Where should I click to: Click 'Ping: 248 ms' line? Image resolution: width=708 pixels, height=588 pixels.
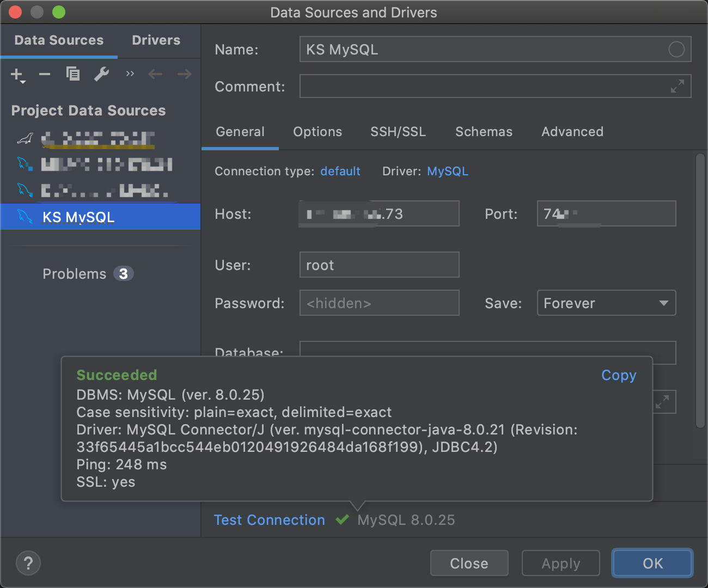(121, 464)
